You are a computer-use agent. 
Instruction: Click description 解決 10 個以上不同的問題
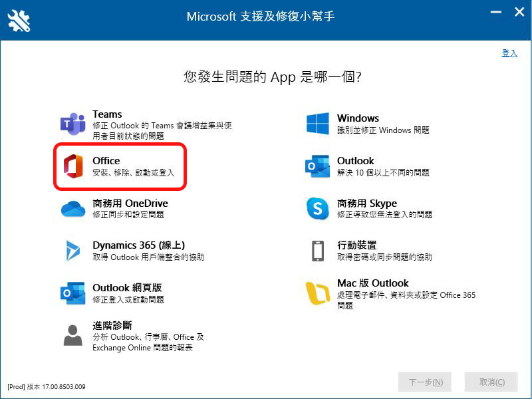click(383, 173)
